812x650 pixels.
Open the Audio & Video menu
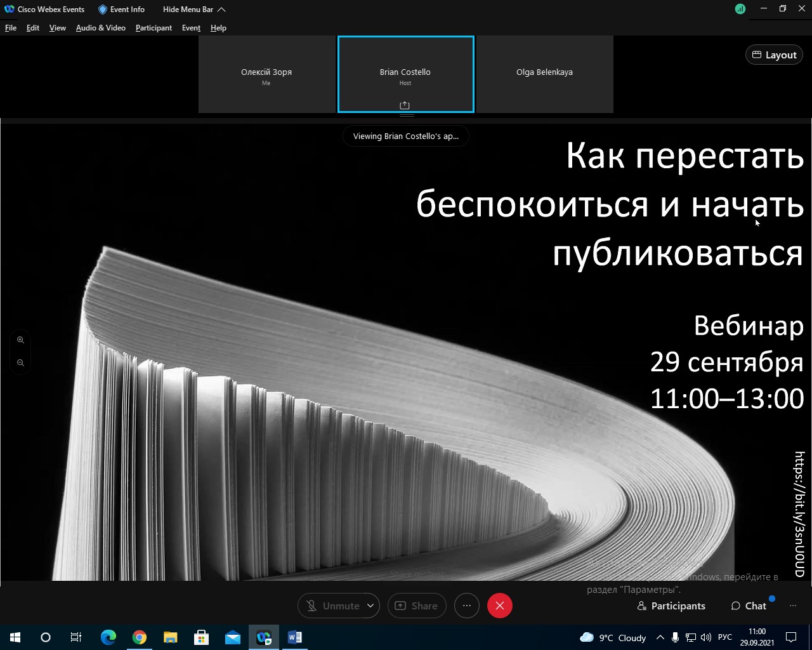[101, 28]
